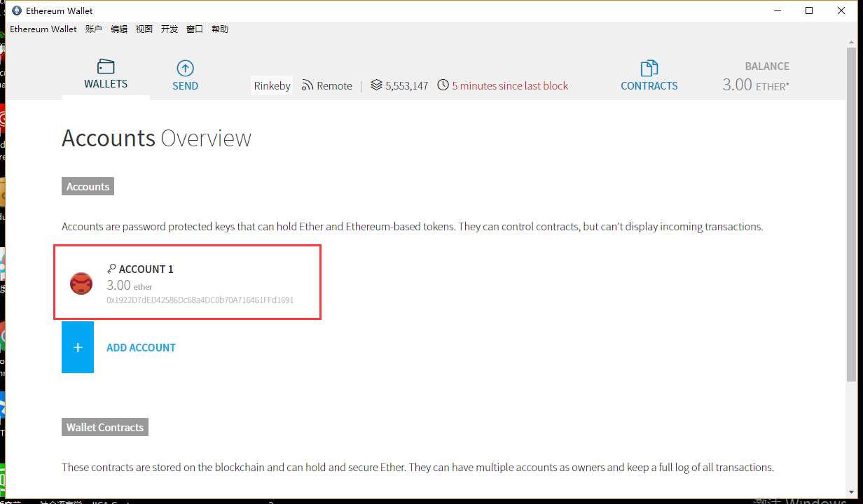Viewport: 863px width, 504px height.
Task: Open the 视图 menu
Action: pyautogui.click(x=144, y=29)
